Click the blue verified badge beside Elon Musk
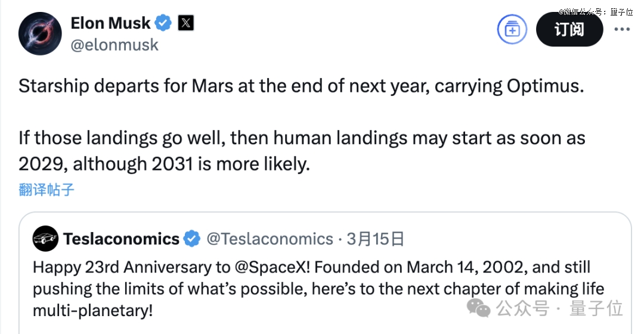 pos(163,23)
